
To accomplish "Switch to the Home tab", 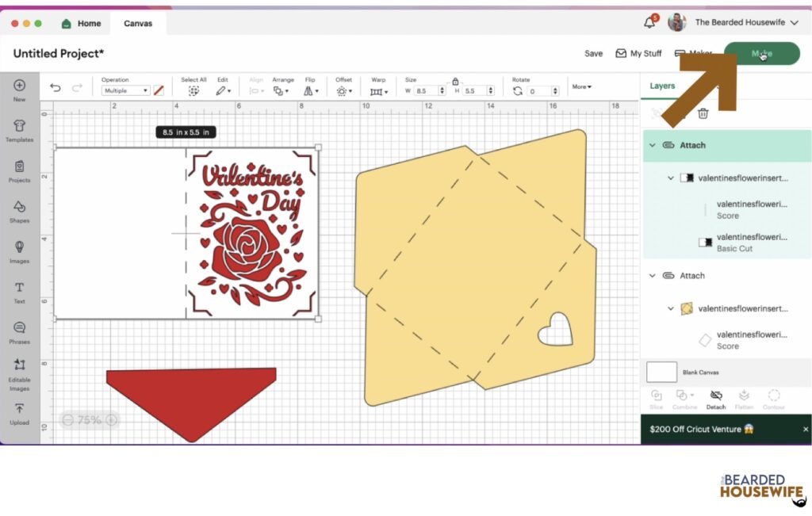I will tap(82, 23).
